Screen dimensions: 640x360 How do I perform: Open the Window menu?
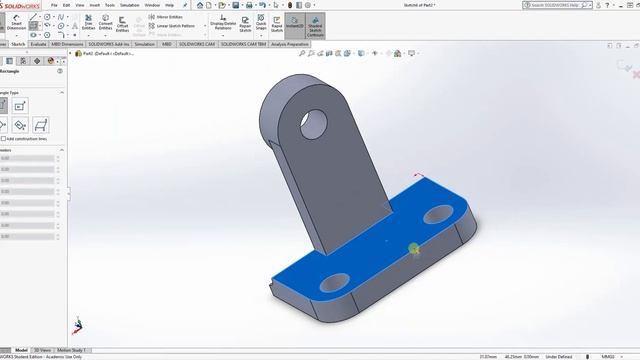(152, 5)
